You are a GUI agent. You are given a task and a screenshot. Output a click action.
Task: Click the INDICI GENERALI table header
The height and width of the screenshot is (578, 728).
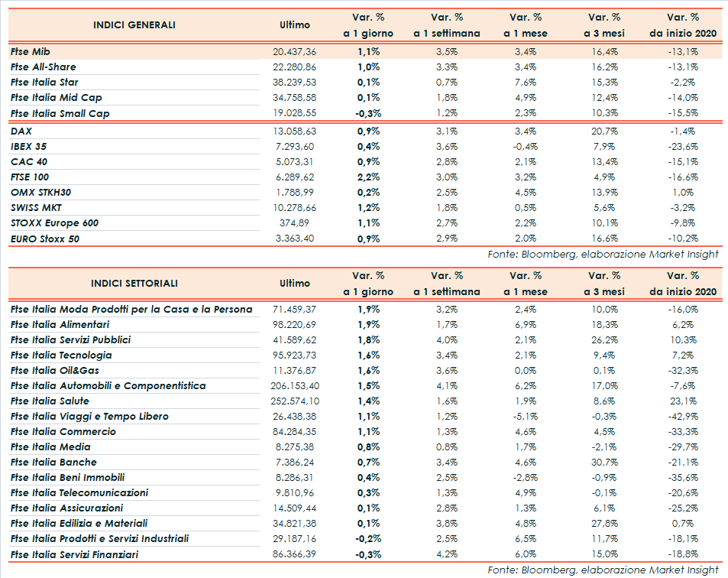pyautogui.click(x=134, y=24)
